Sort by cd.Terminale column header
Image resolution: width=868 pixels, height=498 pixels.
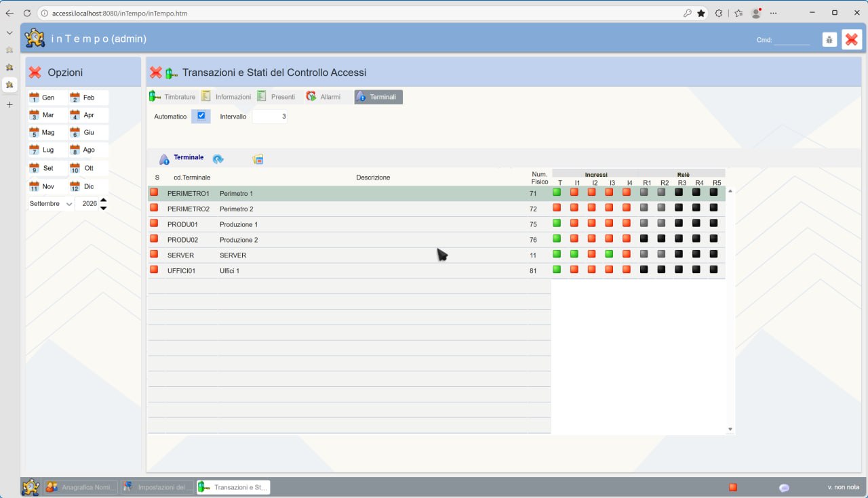coord(192,178)
